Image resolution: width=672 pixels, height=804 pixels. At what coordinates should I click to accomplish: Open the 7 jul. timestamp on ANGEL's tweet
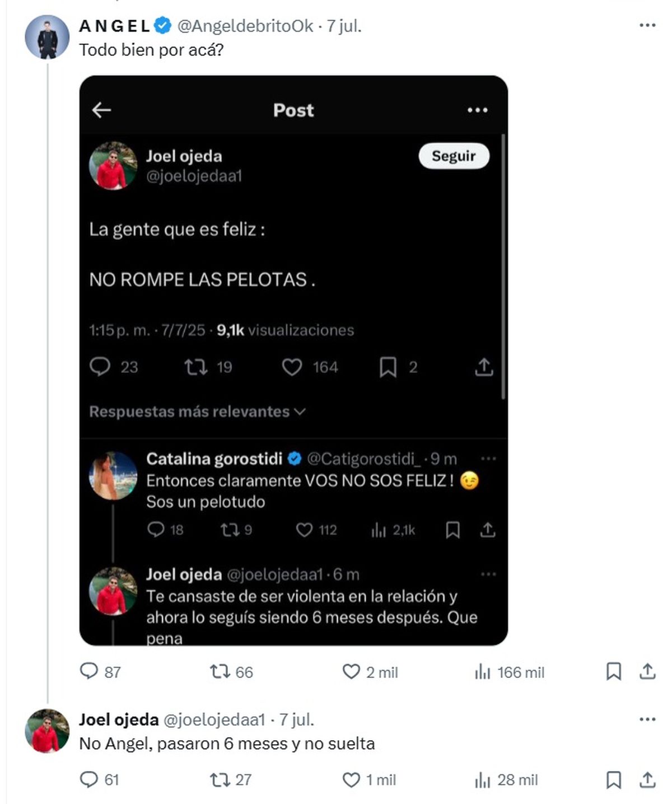[344, 26]
